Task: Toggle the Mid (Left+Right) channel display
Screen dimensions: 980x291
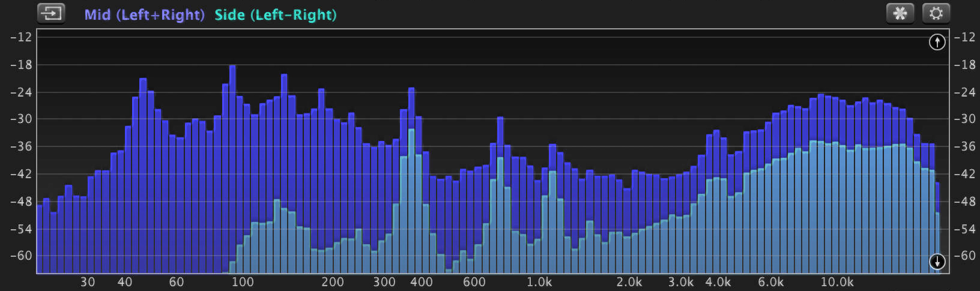Action: [144, 14]
